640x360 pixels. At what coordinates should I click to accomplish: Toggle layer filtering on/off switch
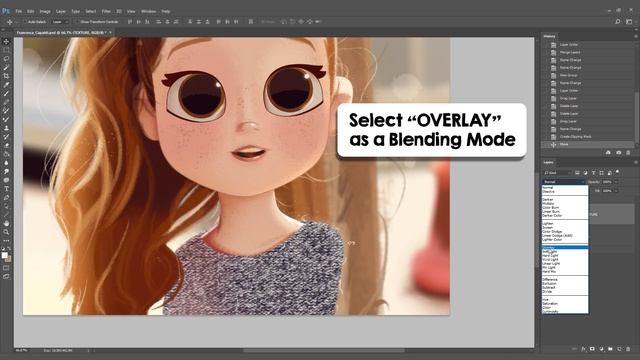coord(618,172)
